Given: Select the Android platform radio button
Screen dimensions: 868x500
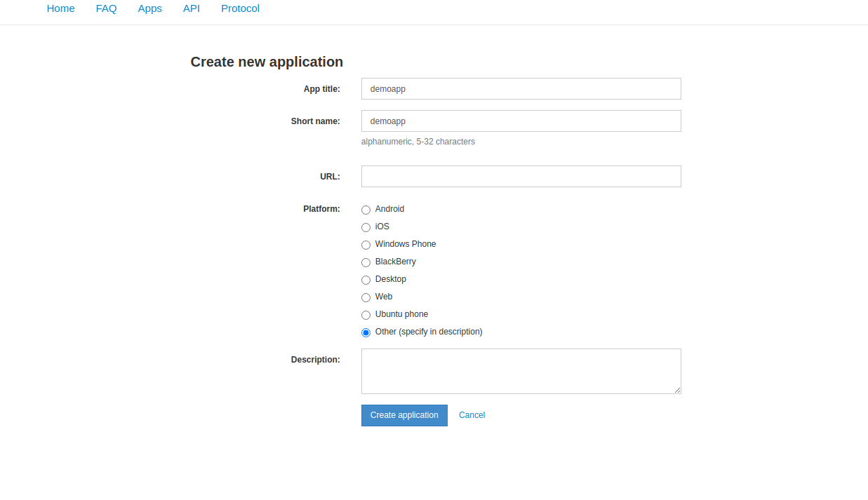Looking at the screenshot, I should point(366,210).
